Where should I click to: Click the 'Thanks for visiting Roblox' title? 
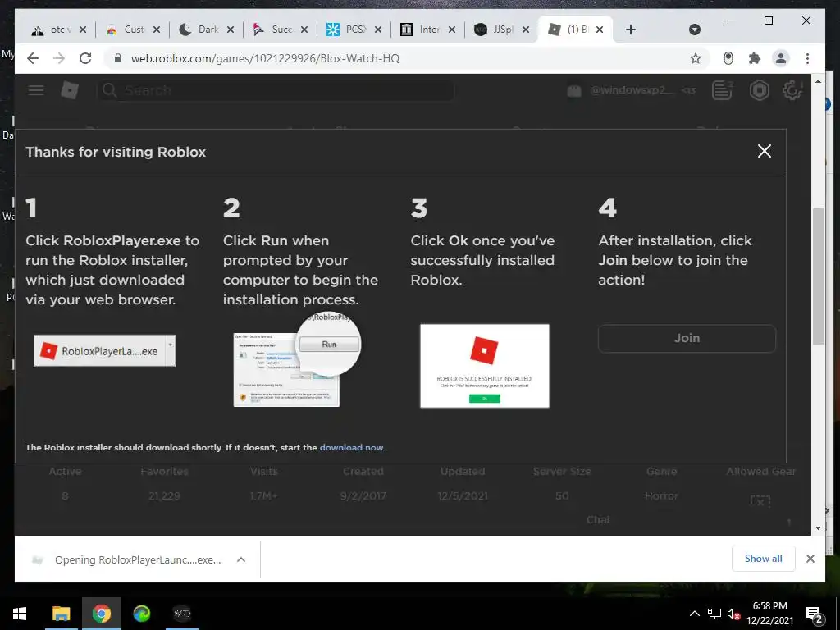116,152
